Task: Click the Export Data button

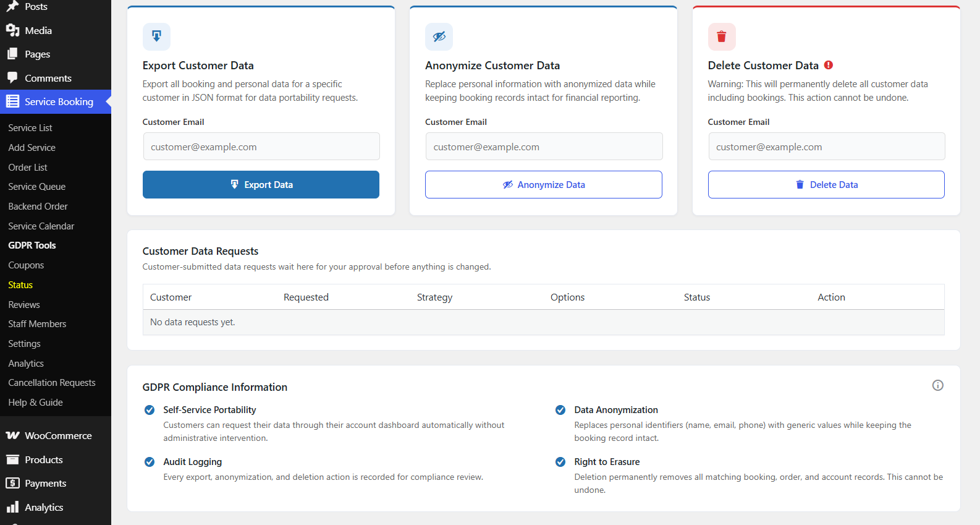Action: (x=261, y=184)
